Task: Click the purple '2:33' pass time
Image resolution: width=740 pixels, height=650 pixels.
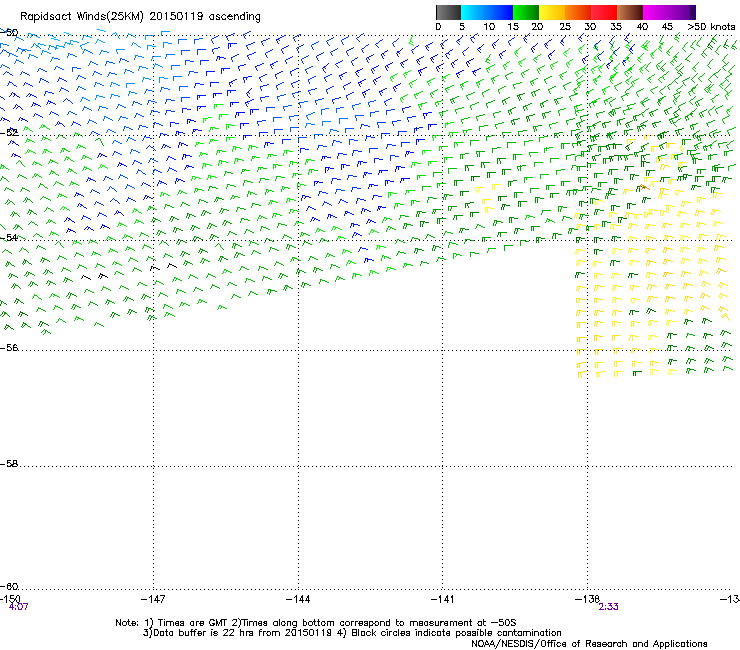Action: [x=608, y=607]
